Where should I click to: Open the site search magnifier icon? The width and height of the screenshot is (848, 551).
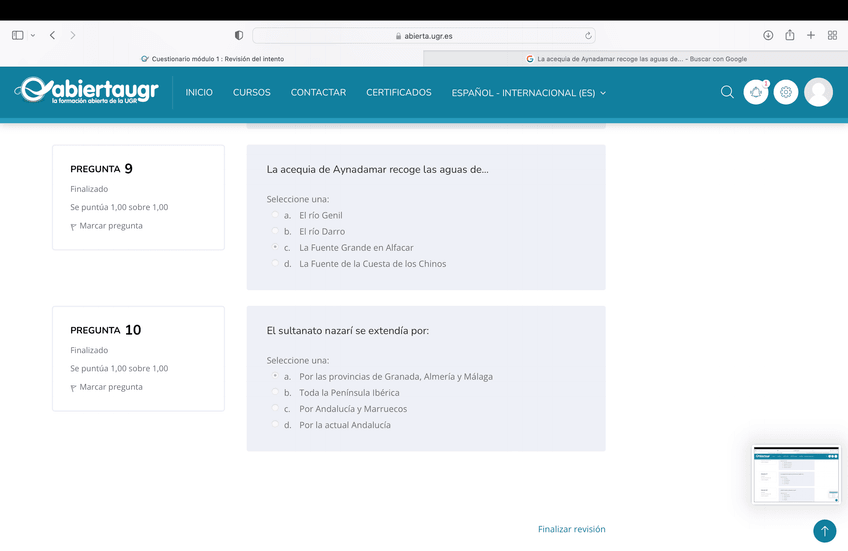727,92
